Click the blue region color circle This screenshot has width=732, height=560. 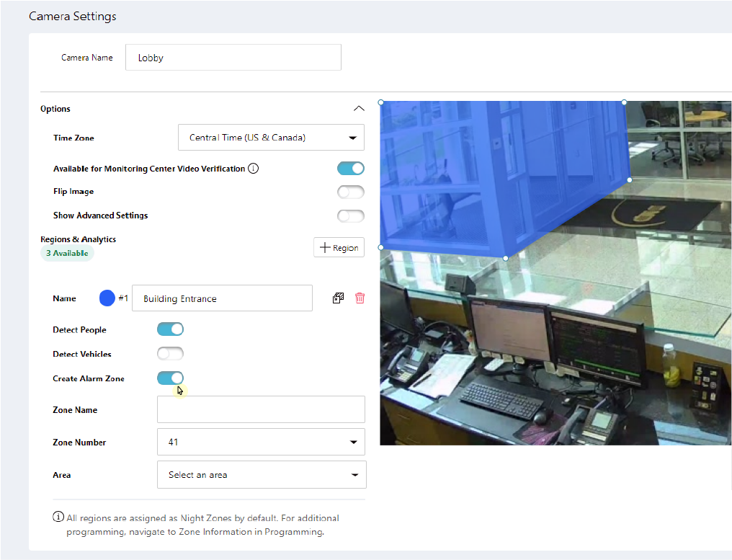(107, 298)
